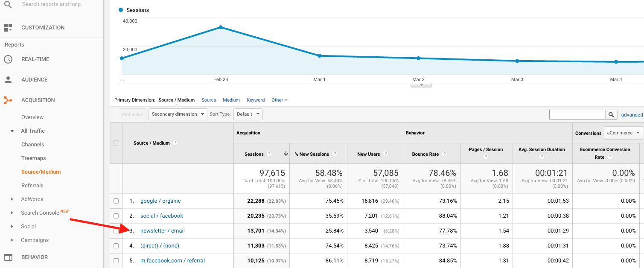Screen dimensions: 644x268
Task: Open the Customization section icon
Action: [8, 27]
